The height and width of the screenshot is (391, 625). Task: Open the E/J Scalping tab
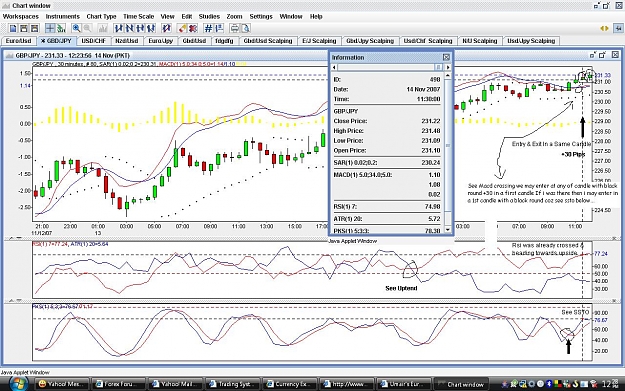point(319,41)
